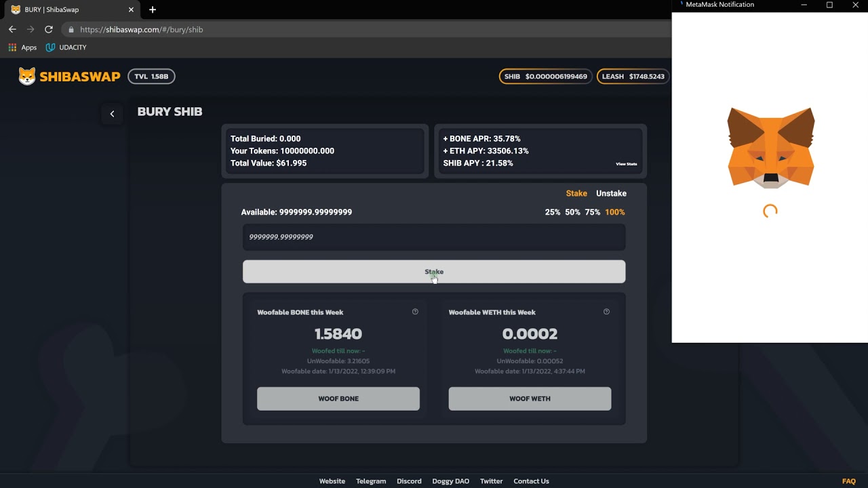
Task: Click the Your Tokens: 10000000.000 text
Action: [282, 151]
